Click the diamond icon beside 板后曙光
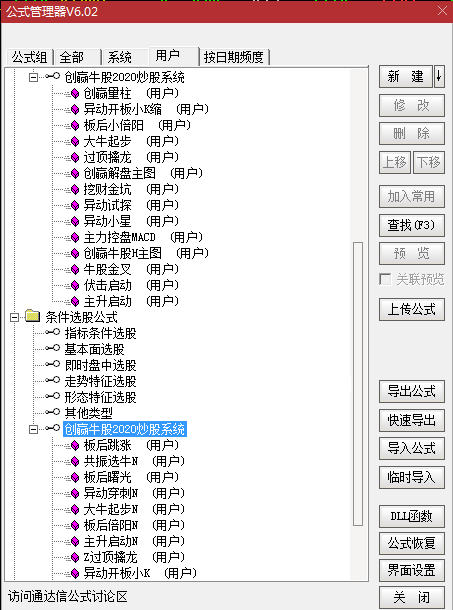Screen dimensions: 453x610 (75, 477)
